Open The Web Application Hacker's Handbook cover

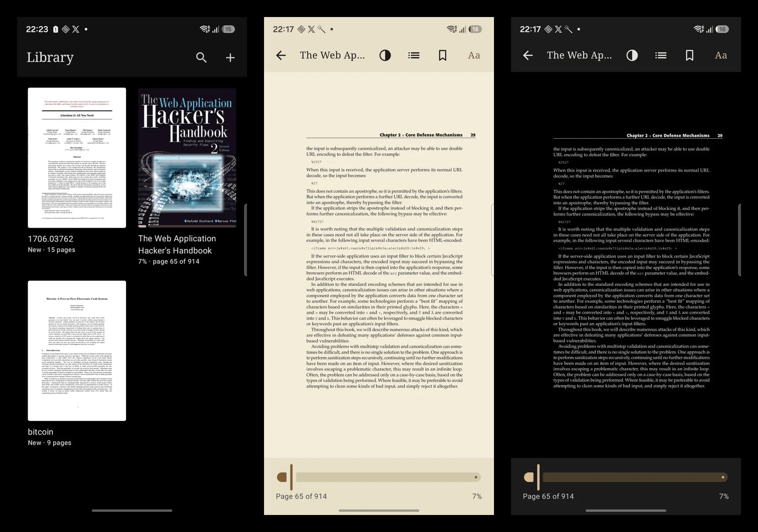(x=187, y=158)
